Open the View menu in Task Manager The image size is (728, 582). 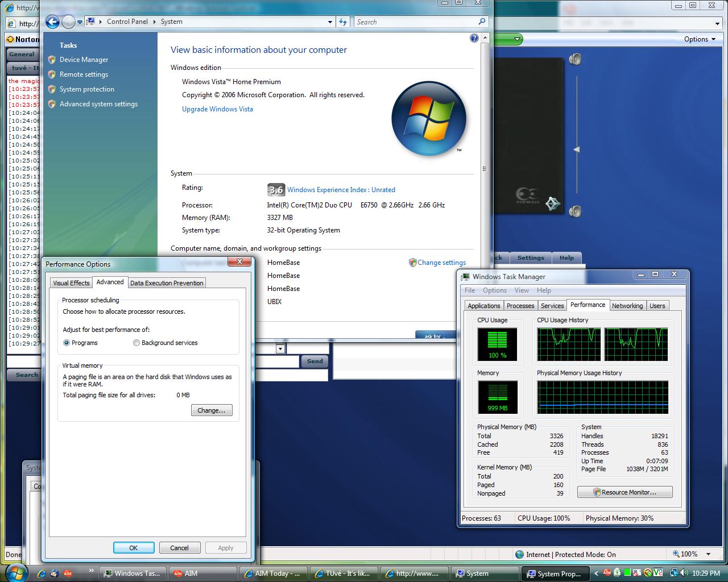tap(522, 290)
